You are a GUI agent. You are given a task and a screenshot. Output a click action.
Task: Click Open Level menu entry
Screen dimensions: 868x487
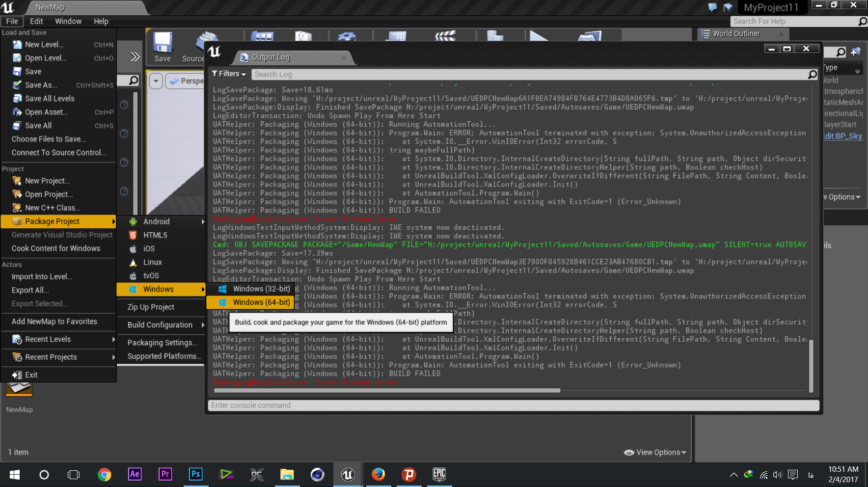pyautogui.click(x=58, y=58)
